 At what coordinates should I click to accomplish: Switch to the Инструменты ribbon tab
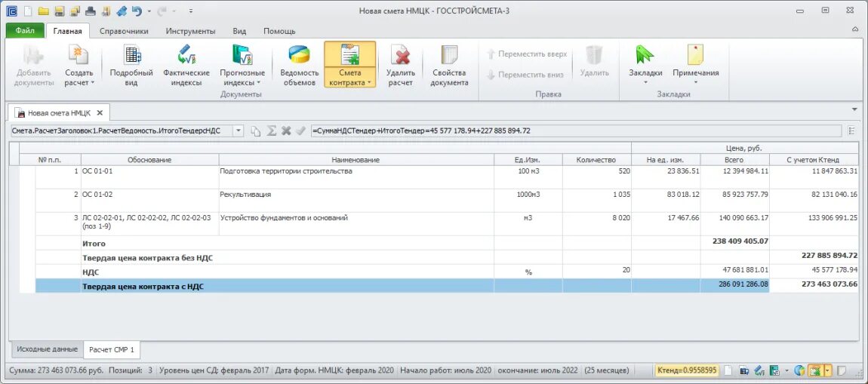pyautogui.click(x=190, y=31)
